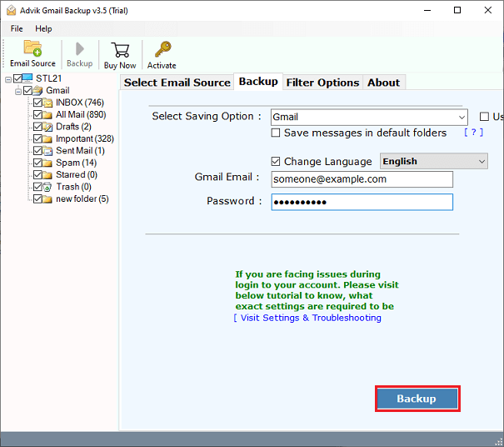Select new folder (5) label
This screenshot has width=504, height=447.
pyautogui.click(x=82, y=199)
